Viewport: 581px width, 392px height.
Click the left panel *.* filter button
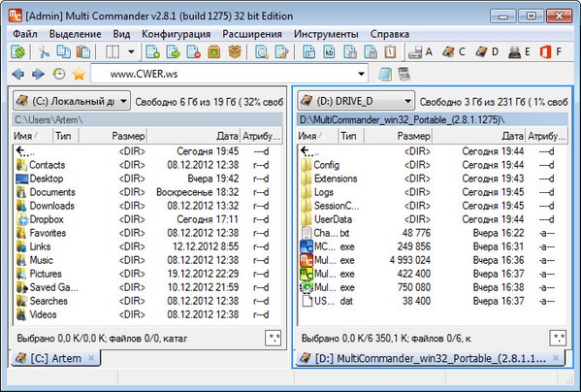click(274, 338)
